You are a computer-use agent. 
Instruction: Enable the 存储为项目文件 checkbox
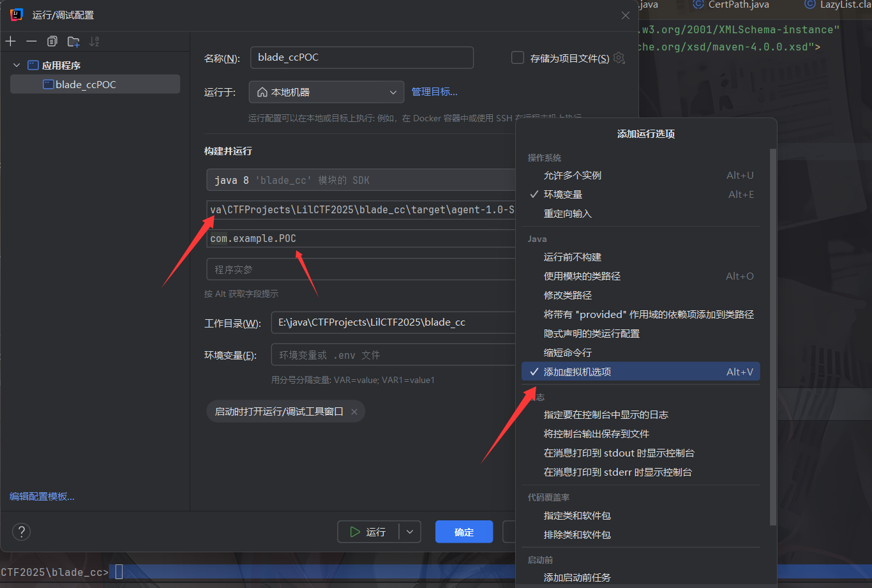coord(518,58)
